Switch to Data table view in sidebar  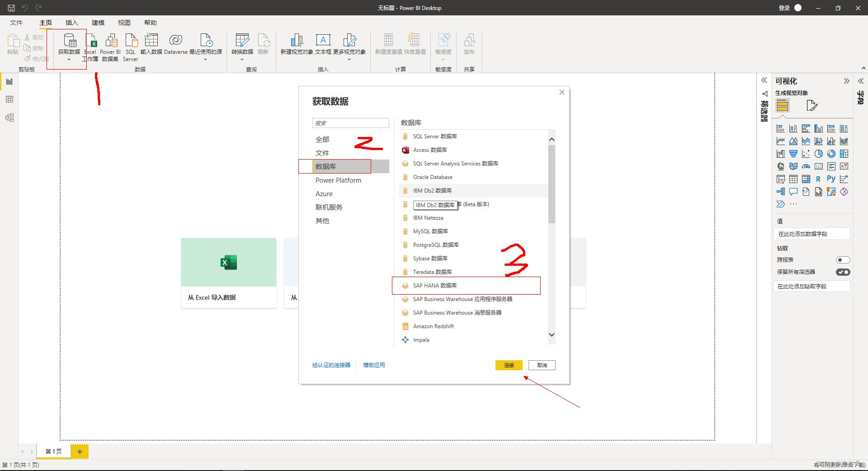[9, 99]
